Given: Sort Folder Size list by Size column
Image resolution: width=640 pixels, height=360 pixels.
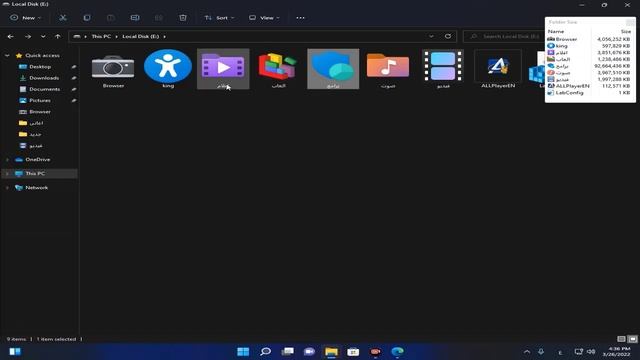Looking at the screenshot, I should click(626, 31).
